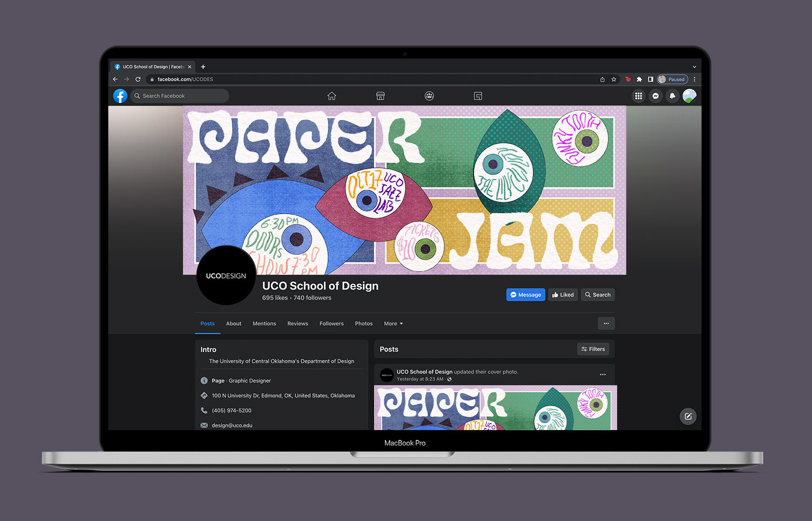
Task: Open the Chrome three-dot menu
Action: pyautogui.click(x=695, y=79)
